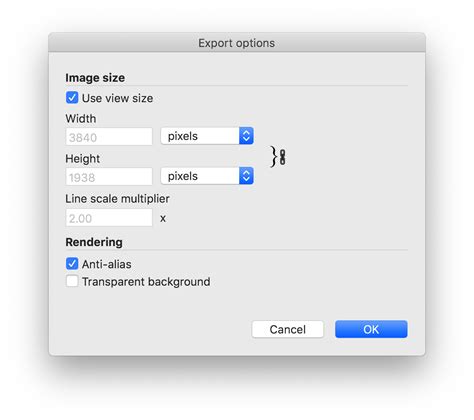This screenshot has height=420, width=474.
Task: Enable the Transparent background checkbox
Action: (x=72, y=281)
